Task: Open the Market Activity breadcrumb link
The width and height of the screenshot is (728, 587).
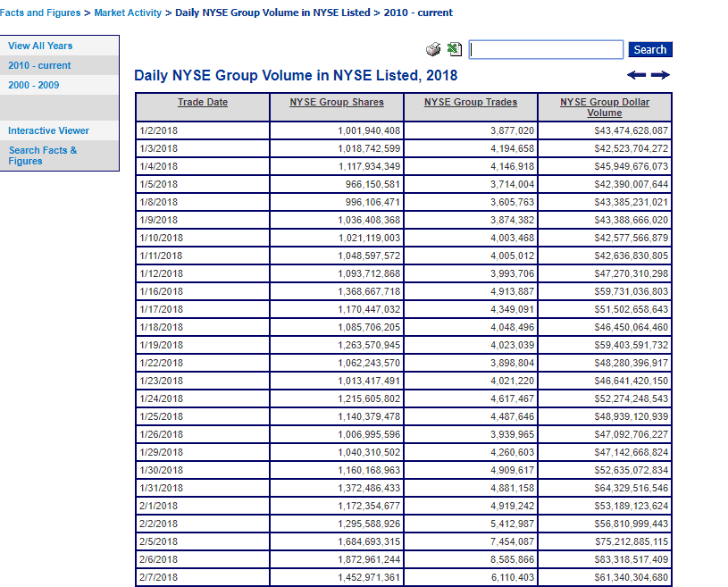Action: tap(128, 13)
